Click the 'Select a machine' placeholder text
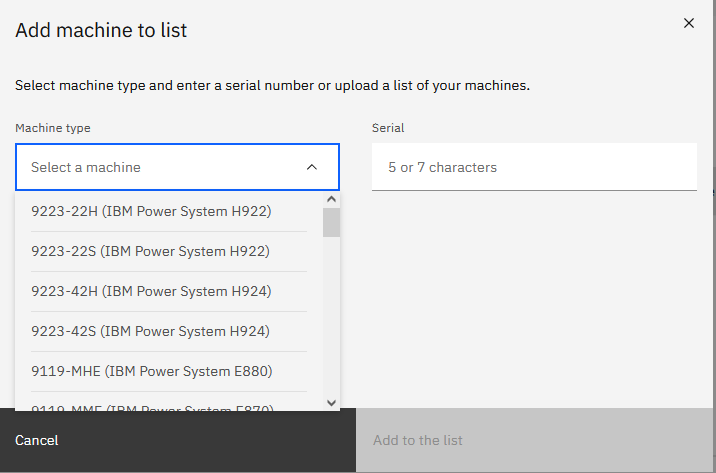 pos(86,167)
